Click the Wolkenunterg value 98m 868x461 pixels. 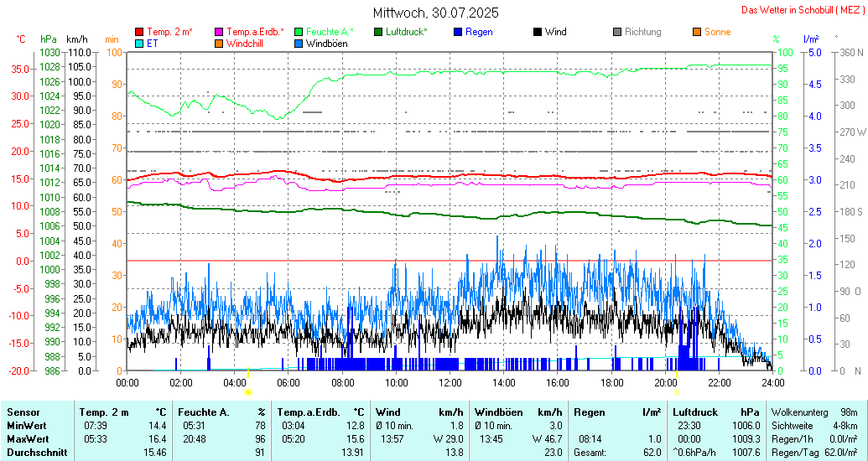pos(849,412)
